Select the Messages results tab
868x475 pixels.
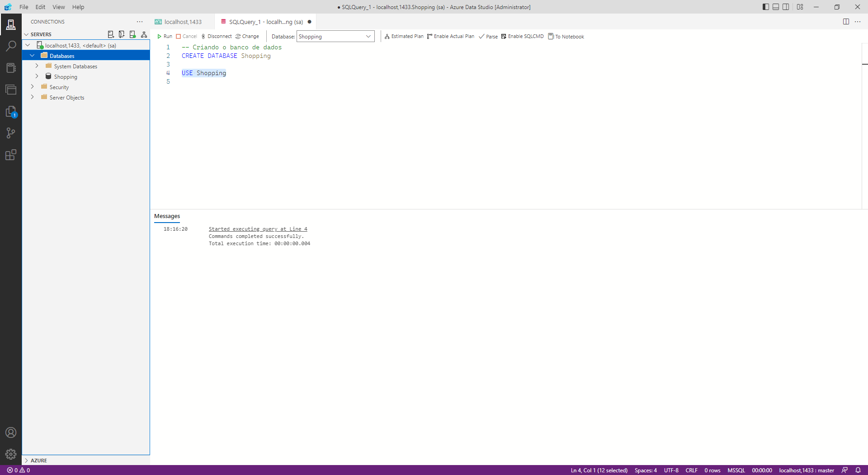tap(167, 216)
